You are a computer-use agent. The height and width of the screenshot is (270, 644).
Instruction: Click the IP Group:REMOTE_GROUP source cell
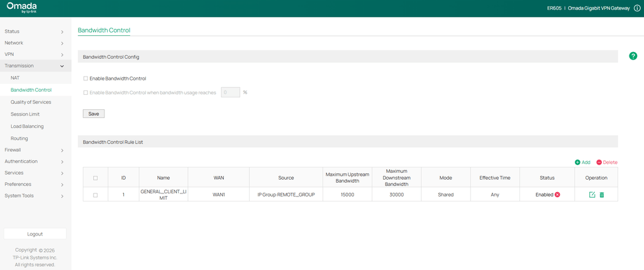(x=286, y=195)
